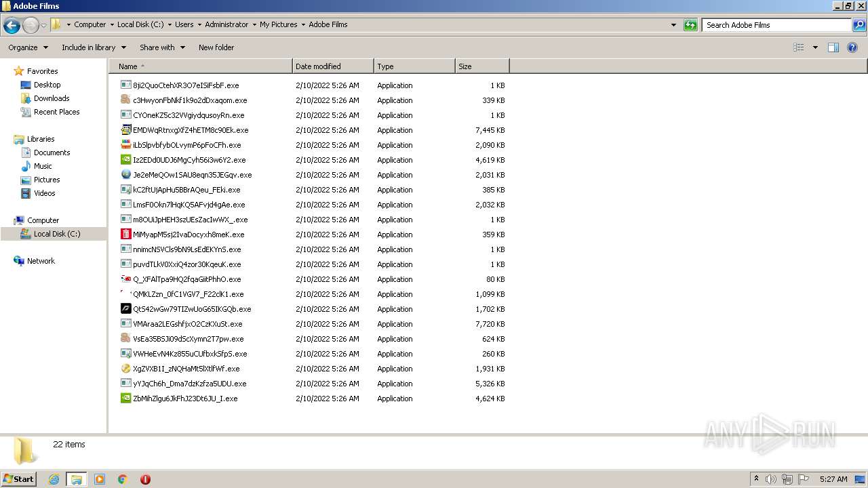Open Downloads in the navigation pane

point(52,98)
